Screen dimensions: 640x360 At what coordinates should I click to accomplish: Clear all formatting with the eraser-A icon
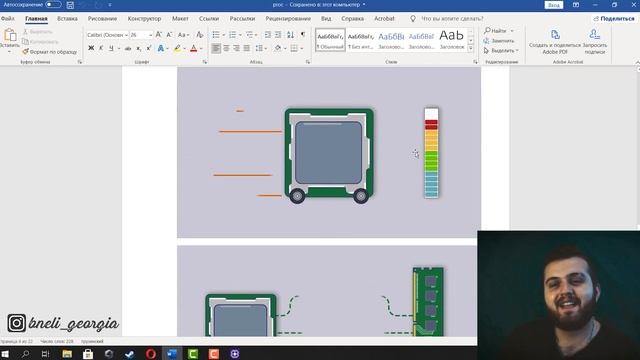point(200,35)
